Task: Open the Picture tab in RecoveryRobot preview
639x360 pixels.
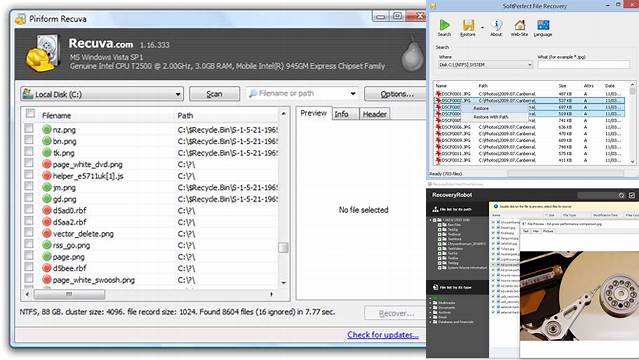Action: click(x=548, y=231)
